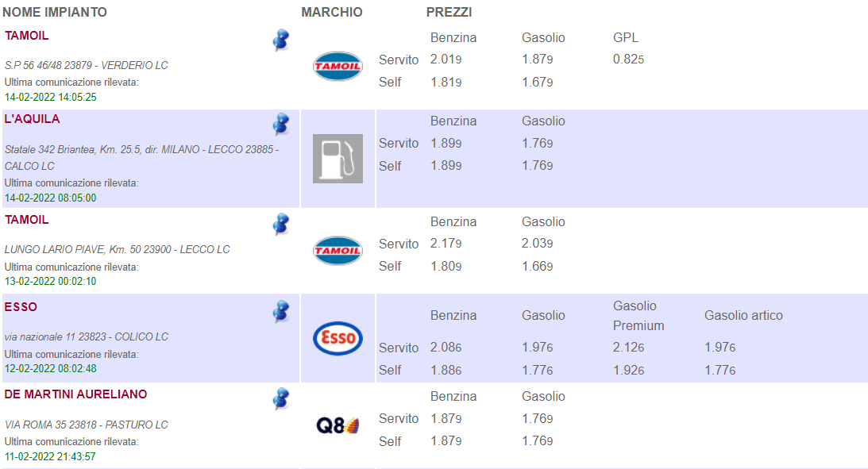Click the Tamoil logo for Lecco station

[338, 251]
